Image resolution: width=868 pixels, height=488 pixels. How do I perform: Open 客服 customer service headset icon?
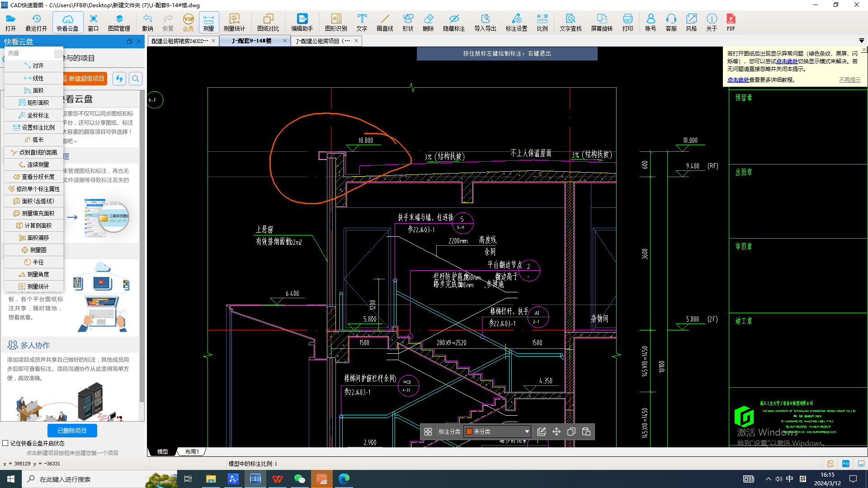point(671,22)
